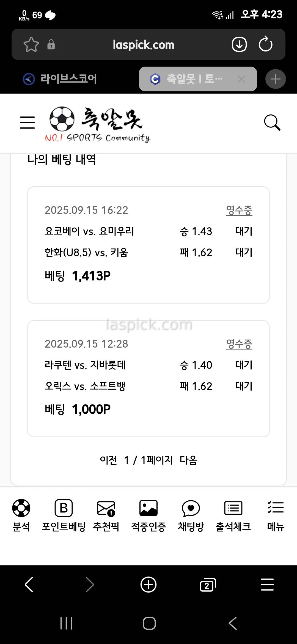Reload the laspick.com page
The image size is (297, 644).
265,45
